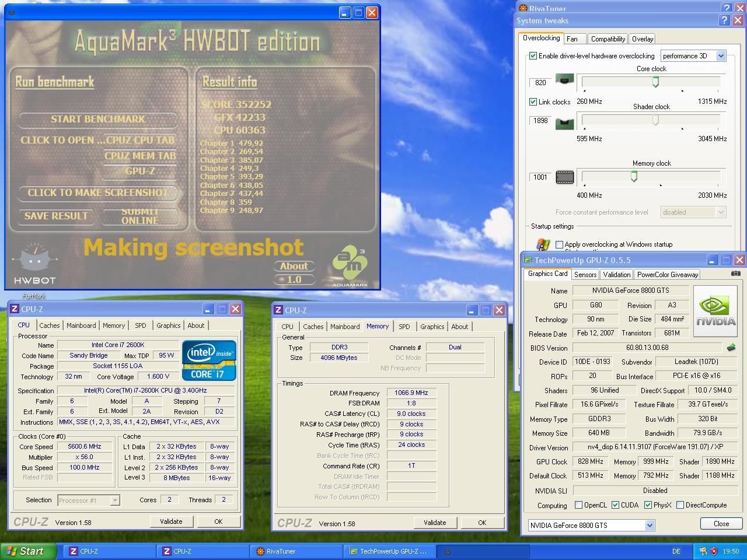Click the System tweaks help question mark button
Image resolution: width=747 pixels, height=560 pixels.
pos(724,20)
